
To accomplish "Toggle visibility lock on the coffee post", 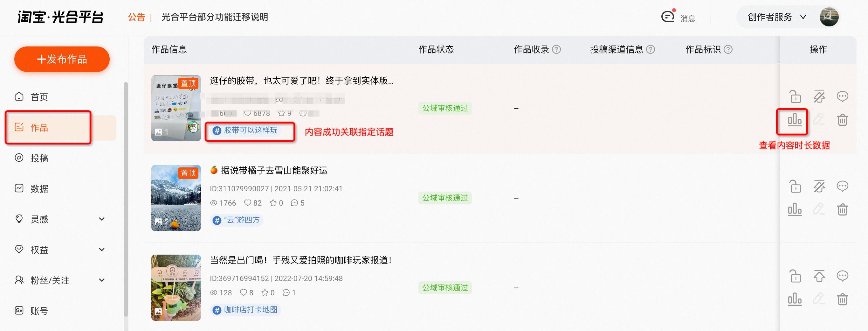I will pyautogui.click(x=795, y=276).
